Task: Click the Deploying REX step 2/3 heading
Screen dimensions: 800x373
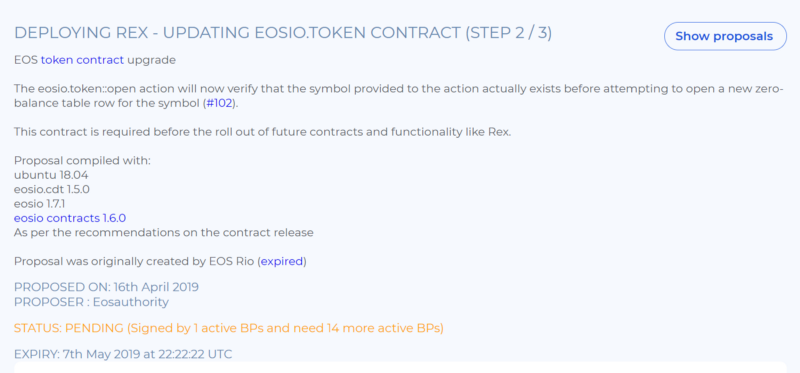Action: coord(283,33)
